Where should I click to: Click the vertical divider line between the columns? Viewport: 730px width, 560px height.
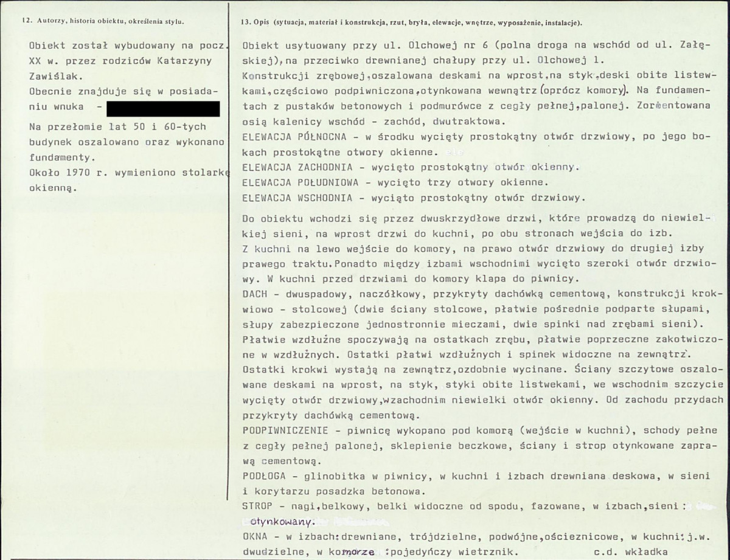[x=229, y=280]
